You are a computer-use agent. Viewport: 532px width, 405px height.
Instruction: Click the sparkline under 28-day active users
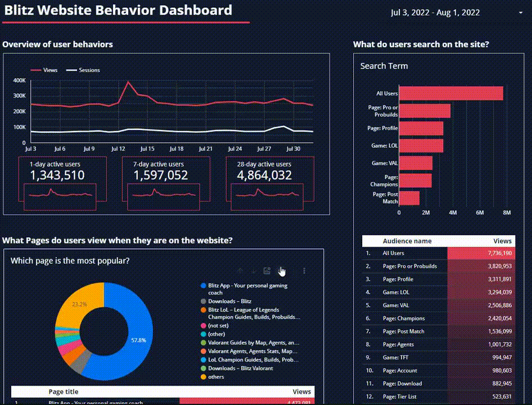coord(267,197)
